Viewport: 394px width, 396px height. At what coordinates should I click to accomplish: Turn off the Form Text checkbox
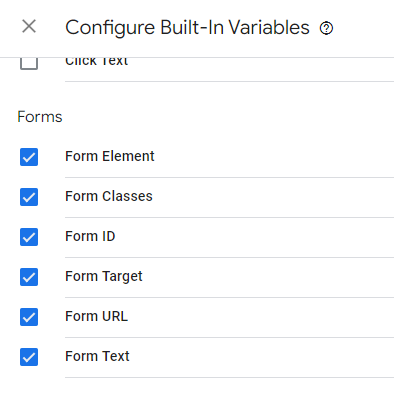point(29,357)
